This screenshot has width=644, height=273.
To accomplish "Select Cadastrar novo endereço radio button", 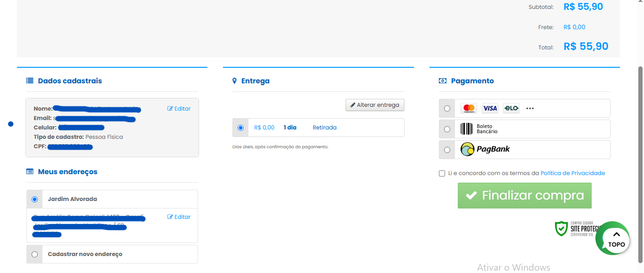I will (34, 254).
